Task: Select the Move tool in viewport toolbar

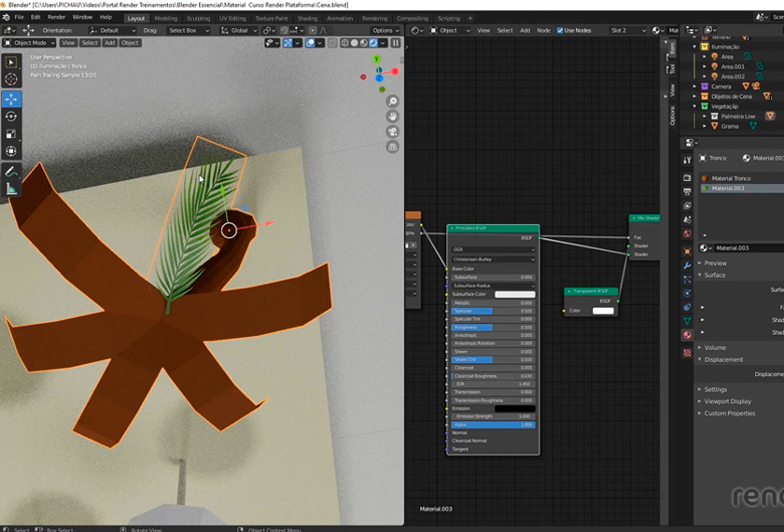Action: tap(11, 98)
